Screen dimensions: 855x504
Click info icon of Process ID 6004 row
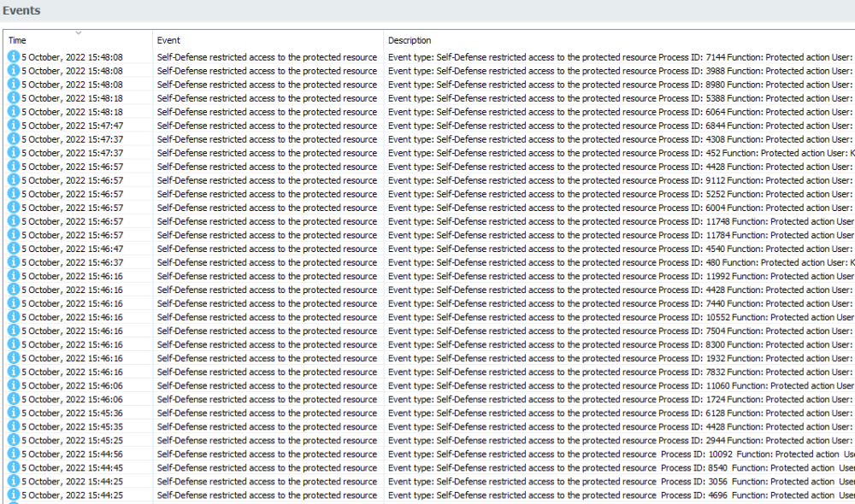point(14,207)
